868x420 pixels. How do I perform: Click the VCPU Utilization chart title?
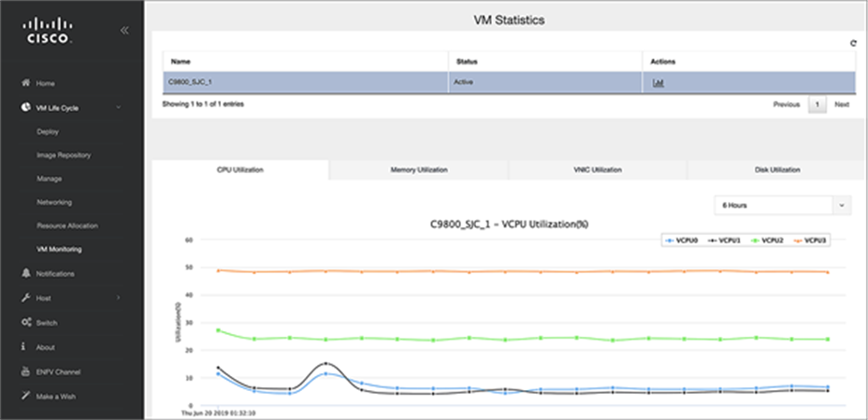click(x=509, y=224)
